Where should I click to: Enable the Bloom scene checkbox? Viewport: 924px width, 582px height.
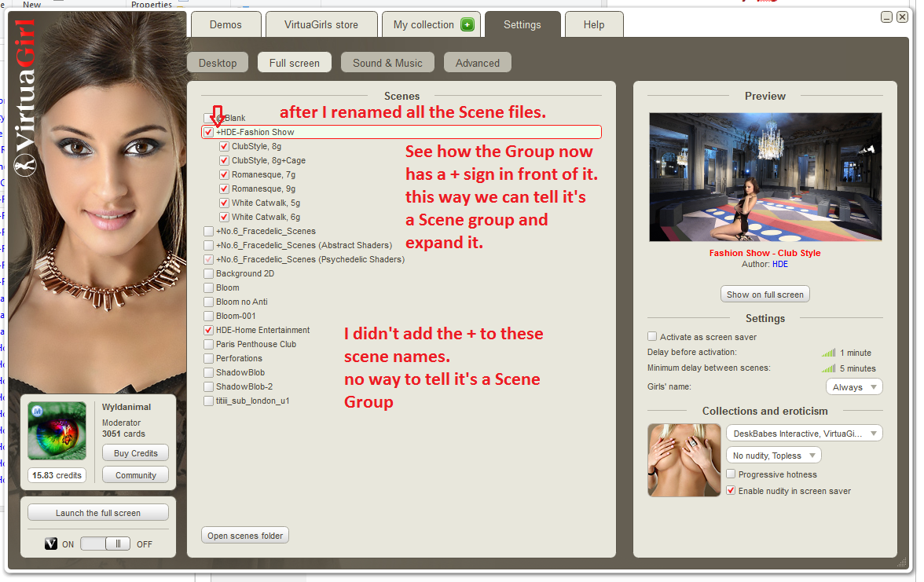click(209, 287)
